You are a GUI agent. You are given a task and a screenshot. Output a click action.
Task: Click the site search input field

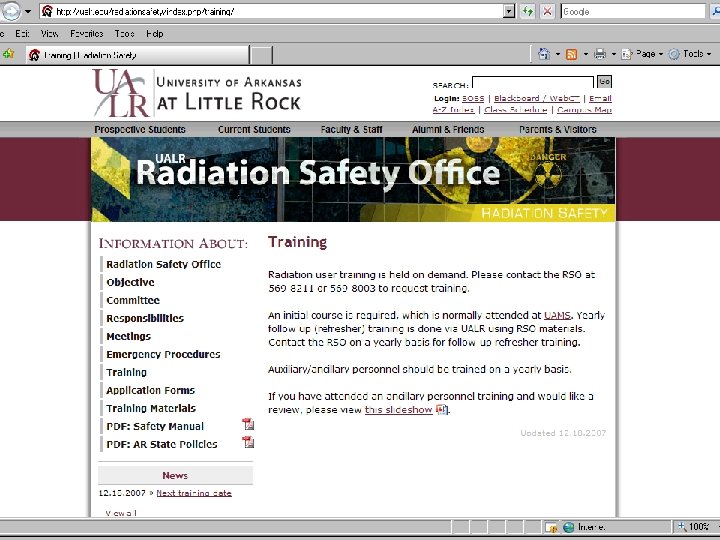point(533,82)
